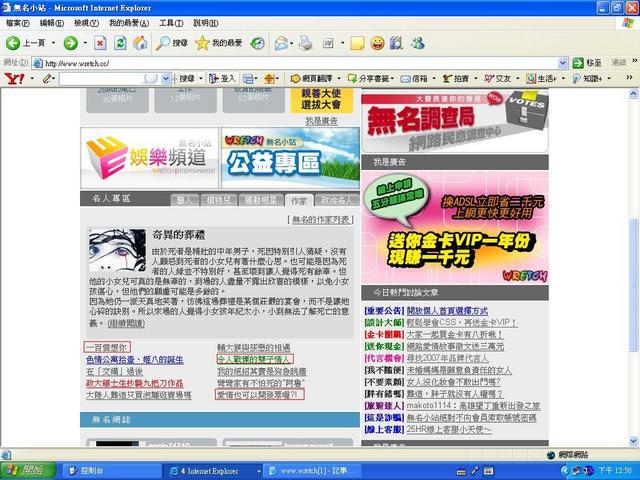Open the 編輯(E) menu

[x=51, y=23]
